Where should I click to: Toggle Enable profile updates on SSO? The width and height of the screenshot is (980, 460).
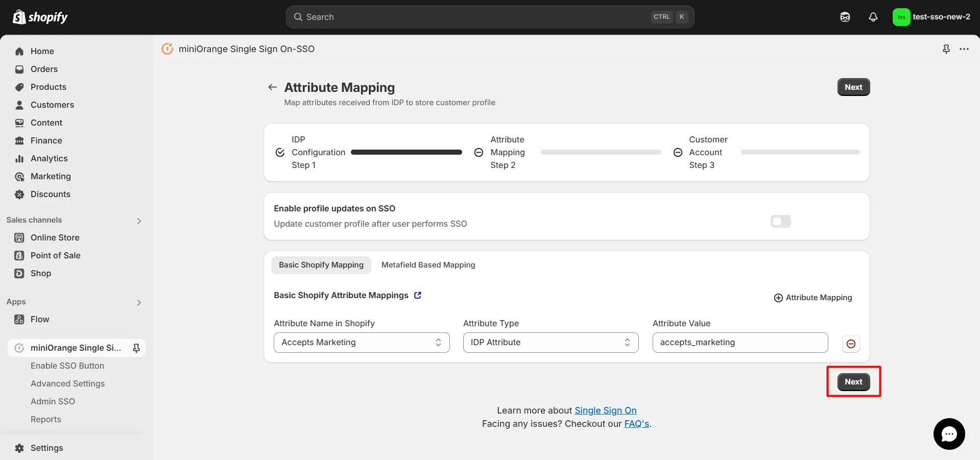pyautogui.click(x=780, y=221)
